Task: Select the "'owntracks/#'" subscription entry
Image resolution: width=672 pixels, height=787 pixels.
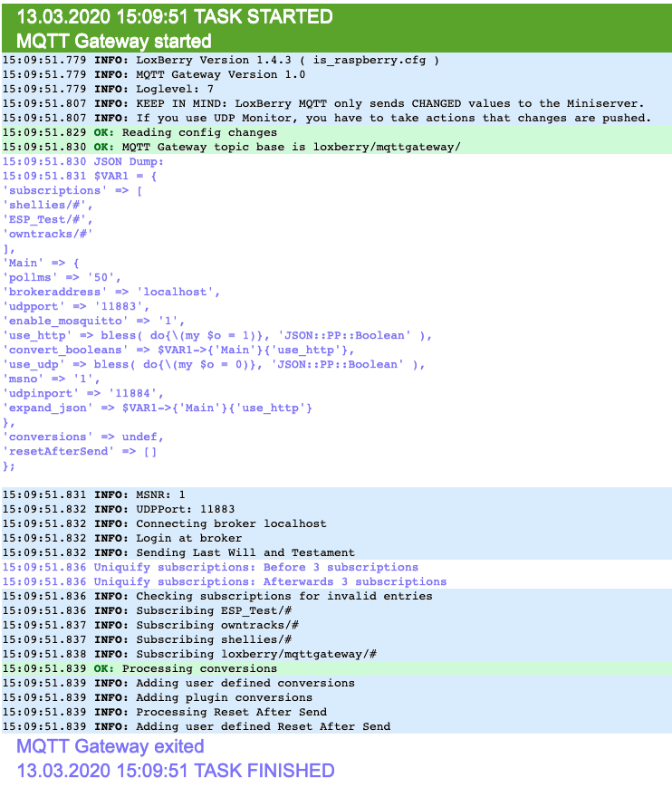Action: pos(48,235)
